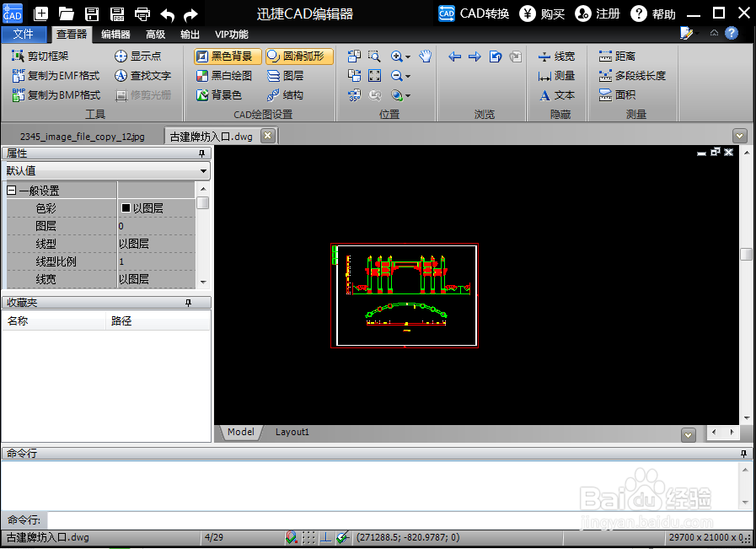
Task: Open the 图层 layers dialog
Action: click(285, 75)
